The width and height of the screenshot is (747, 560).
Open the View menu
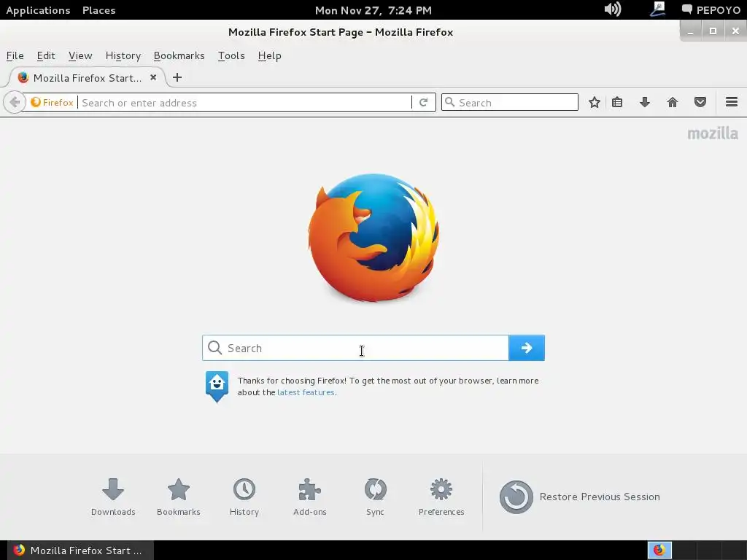pyautogui.click(x=80, y=55)
